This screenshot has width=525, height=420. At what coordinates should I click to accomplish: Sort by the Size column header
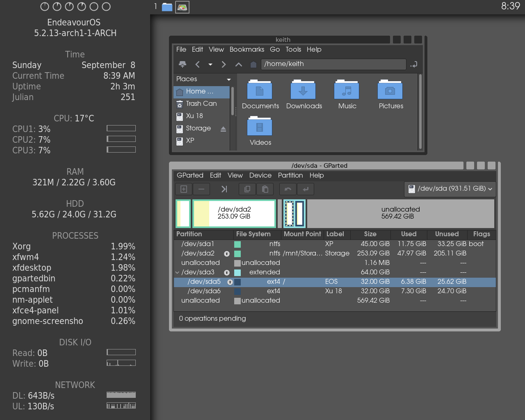pyautogui.click(x=370, y=234)
